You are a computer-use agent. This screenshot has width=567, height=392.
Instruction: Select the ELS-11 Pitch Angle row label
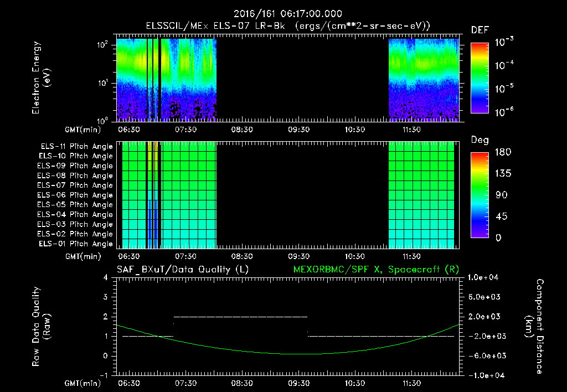(76, 147)
